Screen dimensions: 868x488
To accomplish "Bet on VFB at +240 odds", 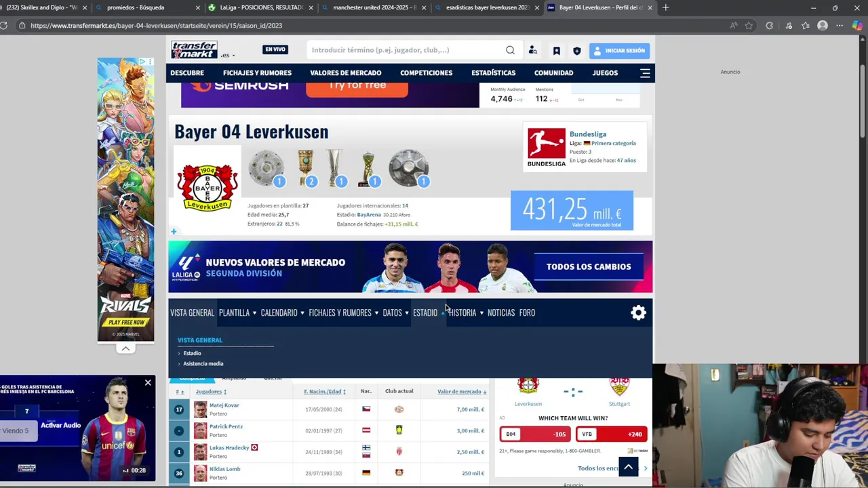I will (x=612, y=434).
